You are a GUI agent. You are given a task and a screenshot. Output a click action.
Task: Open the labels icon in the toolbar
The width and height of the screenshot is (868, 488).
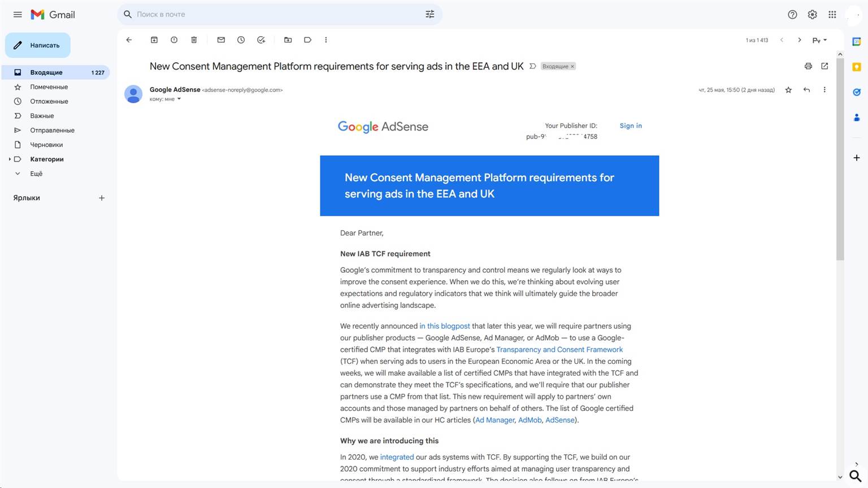point(308,40)
